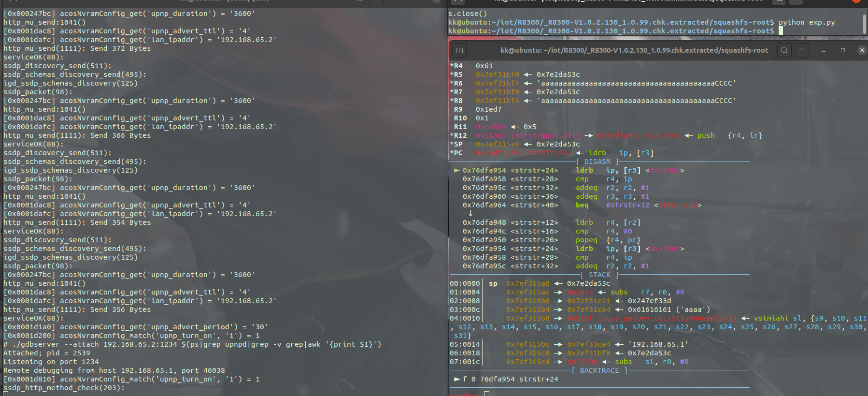This screenshot has width=868, height=396.
Task: Click the stack entry 01:0004
Action: click(x=567, y=292)
